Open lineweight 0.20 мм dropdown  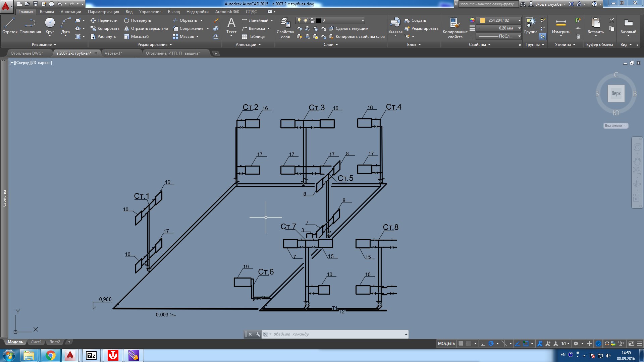pyautogui.click(x=519, y=28)
